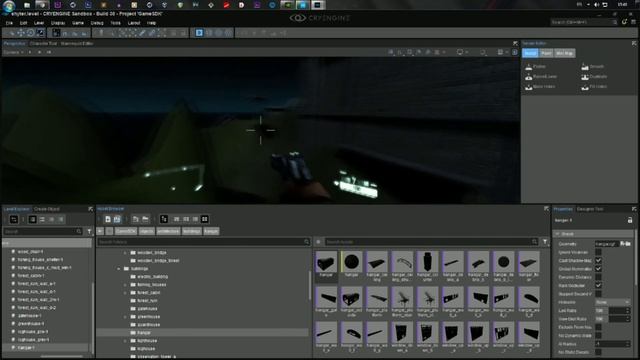640x360 pixels.
Task: Expand the wooden_bridge folder
Action: click(125, 253)
